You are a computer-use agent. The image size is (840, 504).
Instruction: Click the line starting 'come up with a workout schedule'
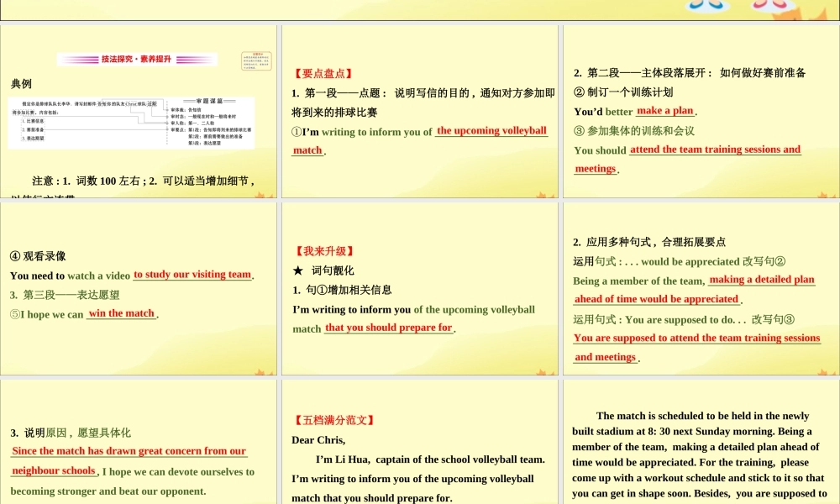point(698,478)
